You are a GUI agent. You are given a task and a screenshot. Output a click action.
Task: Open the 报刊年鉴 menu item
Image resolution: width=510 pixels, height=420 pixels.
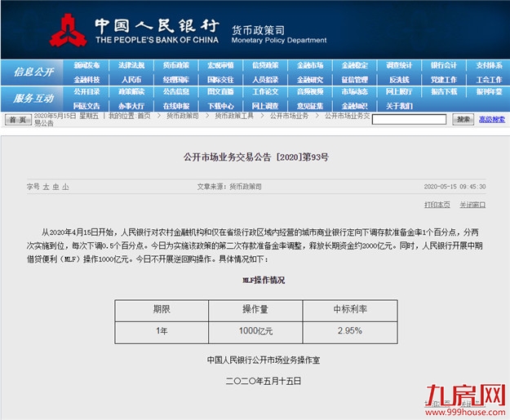click(x=489, y=91)
